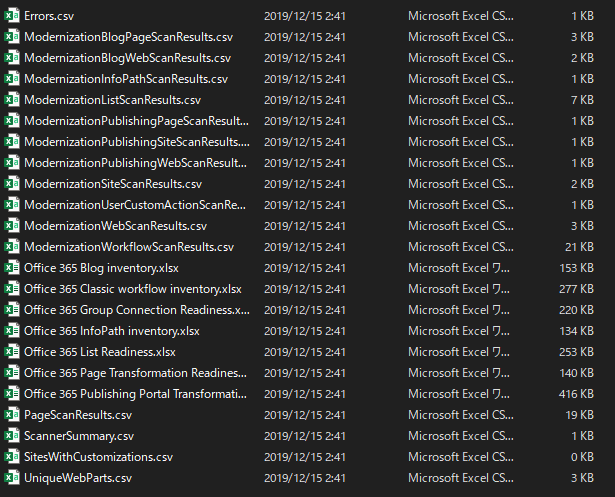The height and width of the screenshot is (497, 615).
Task: Click the date modified of Errors.csv
Action: tap(305, 15)
